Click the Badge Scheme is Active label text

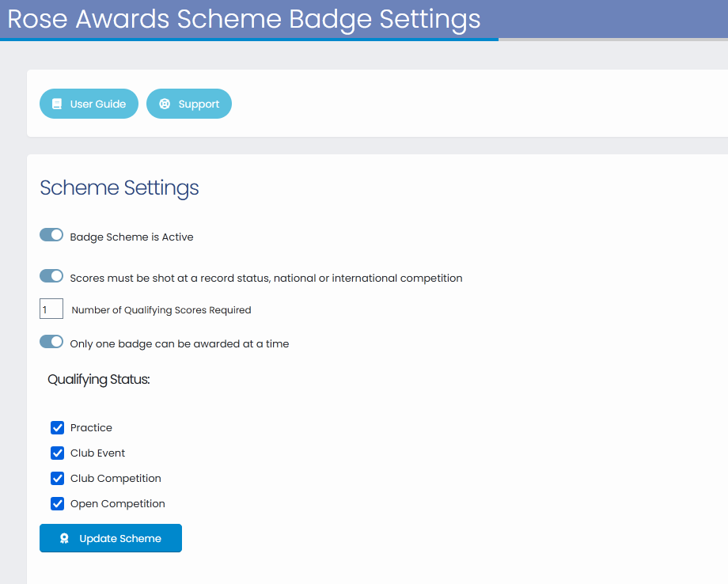tap(131, 237)
